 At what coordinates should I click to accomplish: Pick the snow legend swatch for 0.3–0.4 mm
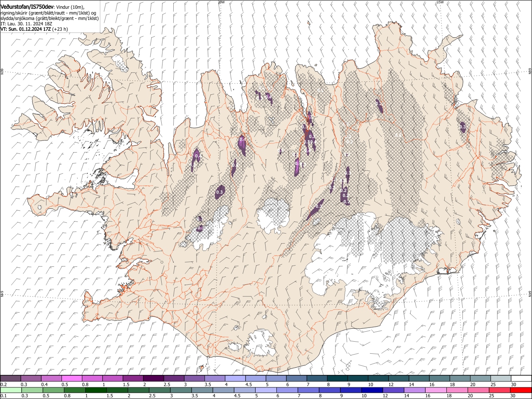click(x=31, y=379)
